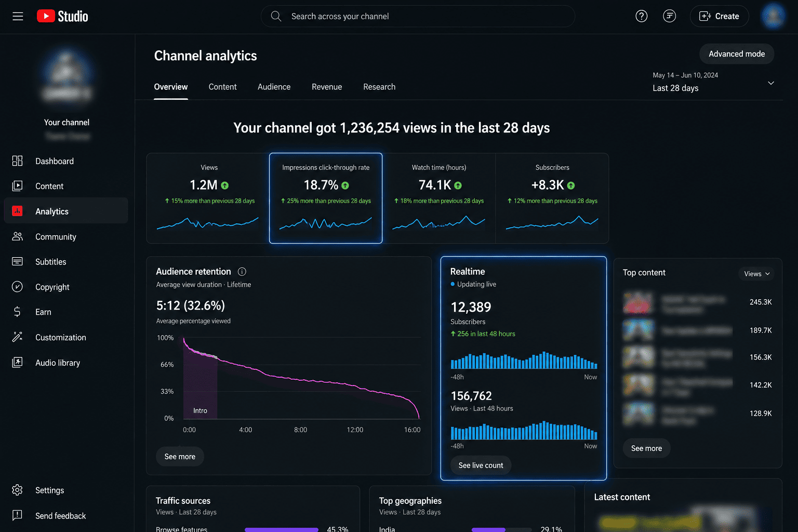798x532 pixels.
Task: Click the Settings gear icon
Action: point(17,490)
